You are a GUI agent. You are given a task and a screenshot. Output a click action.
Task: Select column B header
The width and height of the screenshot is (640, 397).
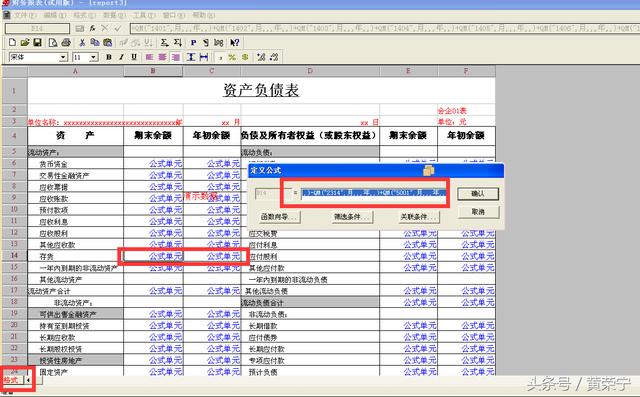tap(153, 71)
